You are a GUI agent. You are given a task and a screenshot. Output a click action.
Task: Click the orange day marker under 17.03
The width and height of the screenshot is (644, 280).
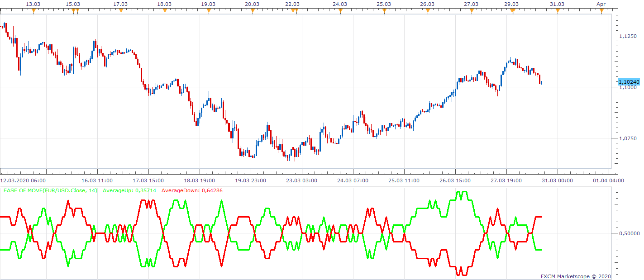tap(121, 11)
